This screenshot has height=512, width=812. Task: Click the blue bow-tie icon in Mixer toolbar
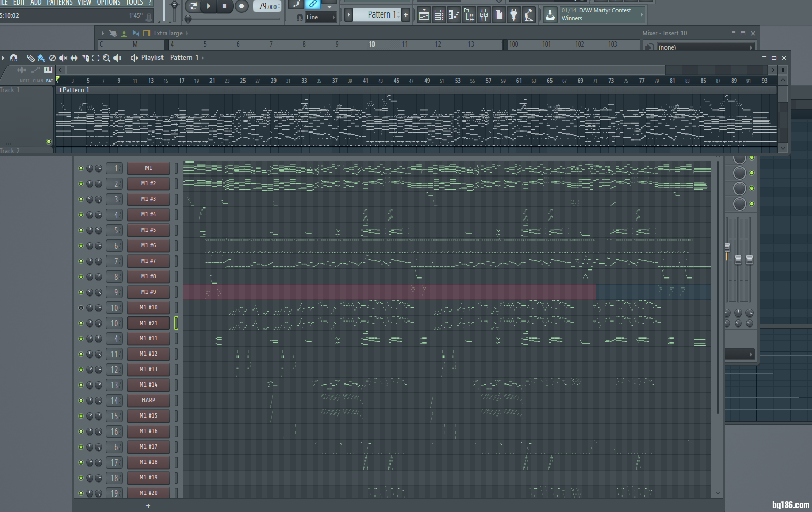click(136, 33)
